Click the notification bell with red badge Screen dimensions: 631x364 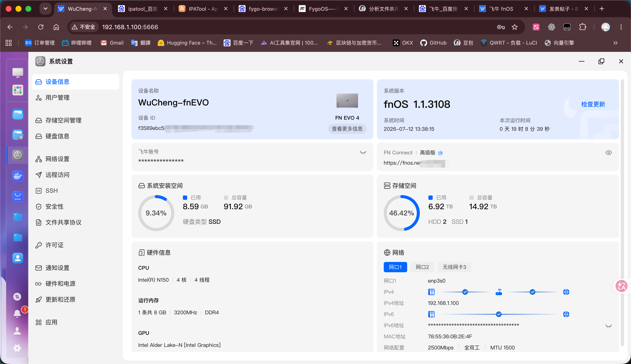coord(17,313)
